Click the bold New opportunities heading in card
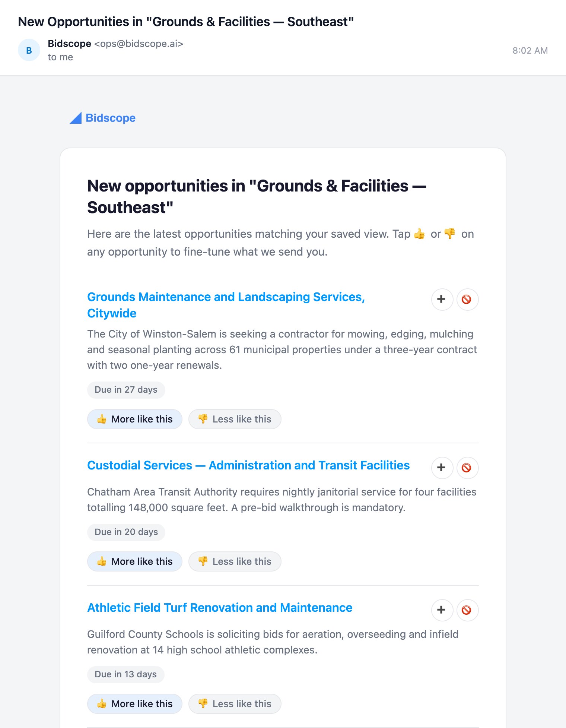Screen dimensions: 566x728 click(257, 196)
